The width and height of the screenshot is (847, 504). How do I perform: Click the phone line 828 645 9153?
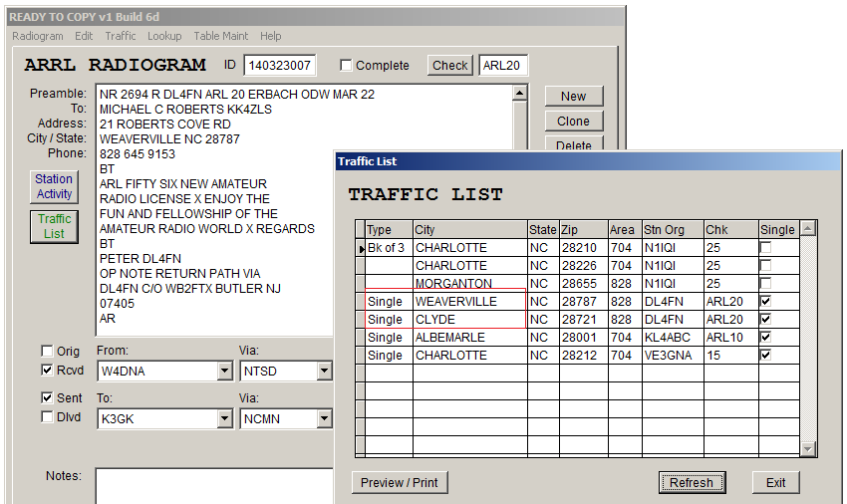138,154
